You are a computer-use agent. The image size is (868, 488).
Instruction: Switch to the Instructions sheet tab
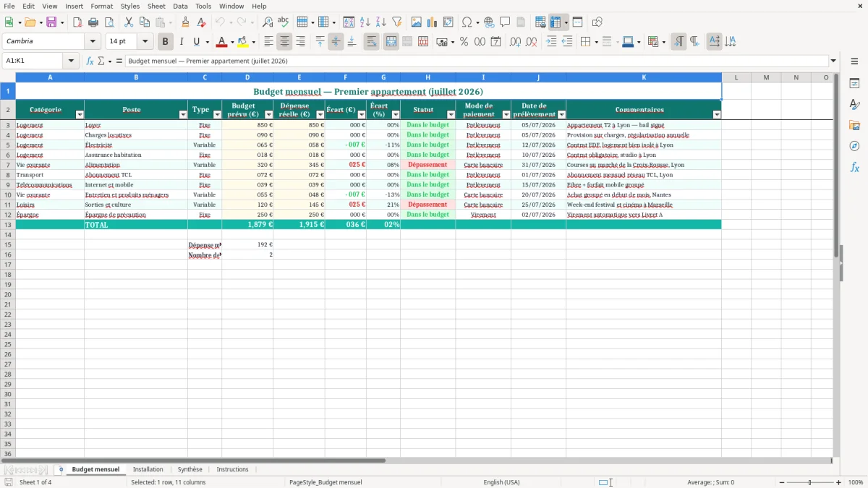point(232,470)
